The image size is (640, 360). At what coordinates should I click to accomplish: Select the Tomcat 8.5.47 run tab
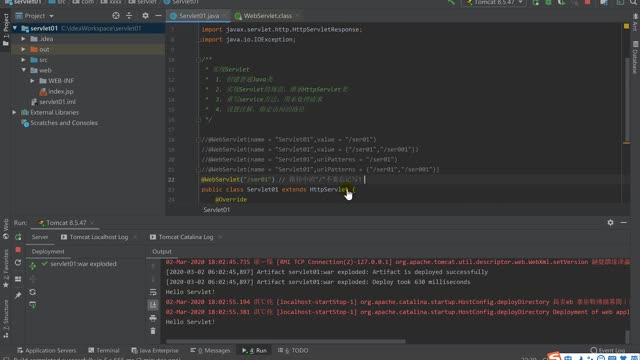[x=66, y=222]
